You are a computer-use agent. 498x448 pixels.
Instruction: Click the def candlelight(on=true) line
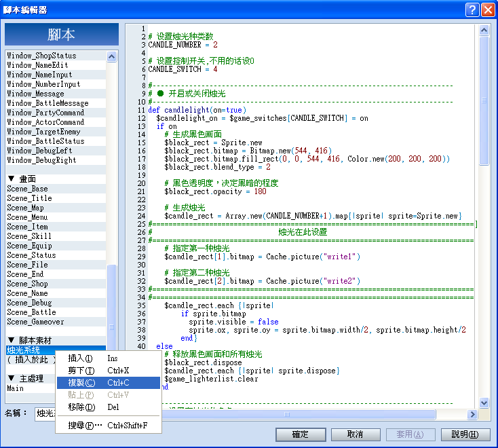[197, 110]
